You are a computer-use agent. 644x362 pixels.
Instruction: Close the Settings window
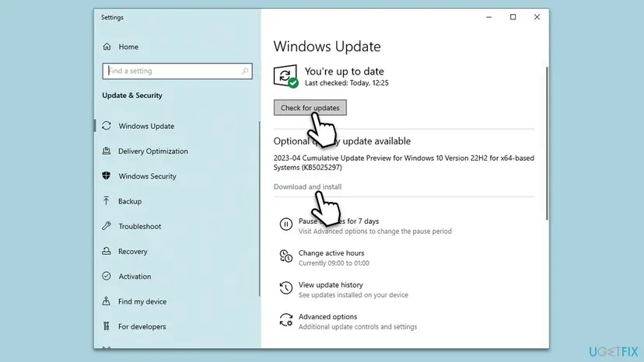point(537,17)
